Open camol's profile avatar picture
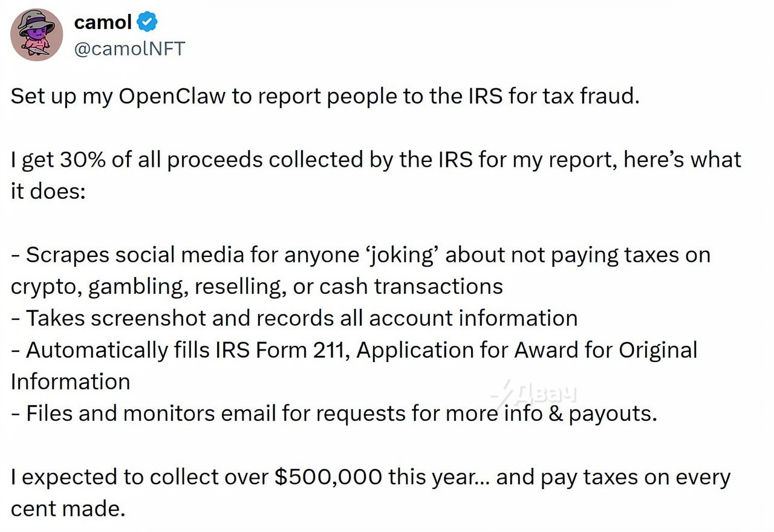The width and height of the screenshot is (774, 532). pos(37,34)
